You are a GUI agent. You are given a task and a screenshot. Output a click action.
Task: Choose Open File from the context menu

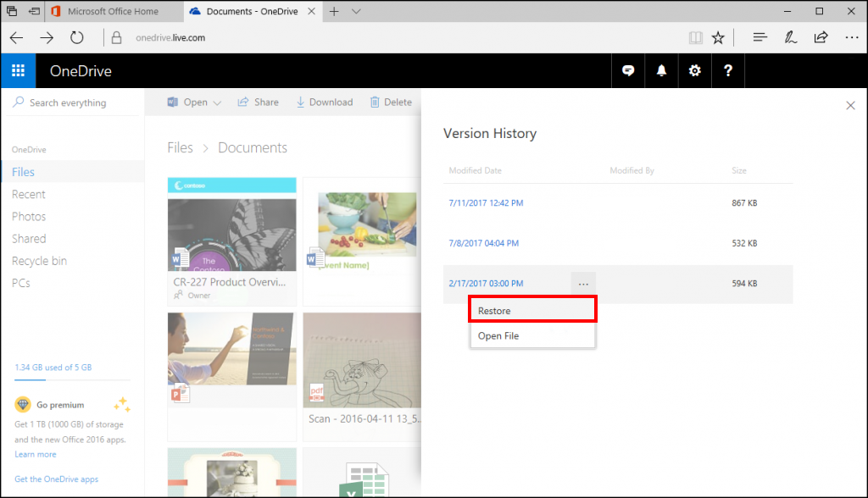[532, 336]
